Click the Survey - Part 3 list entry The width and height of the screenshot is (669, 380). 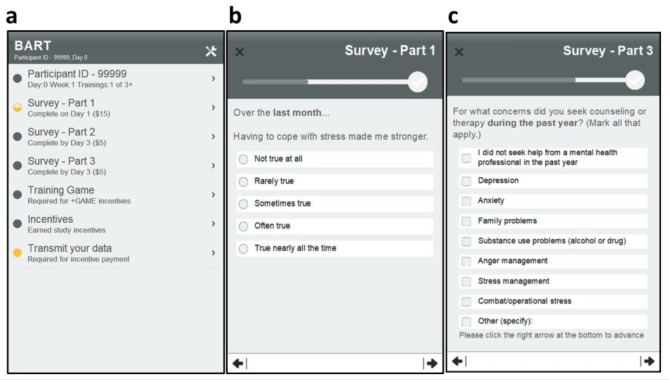[116, 166]
